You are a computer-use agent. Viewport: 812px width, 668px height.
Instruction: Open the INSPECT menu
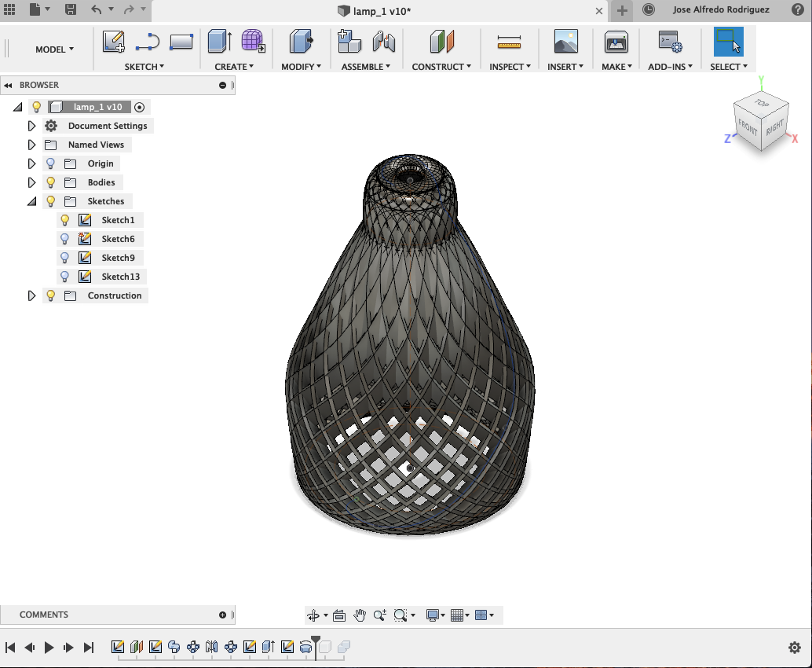click(510, 67)
